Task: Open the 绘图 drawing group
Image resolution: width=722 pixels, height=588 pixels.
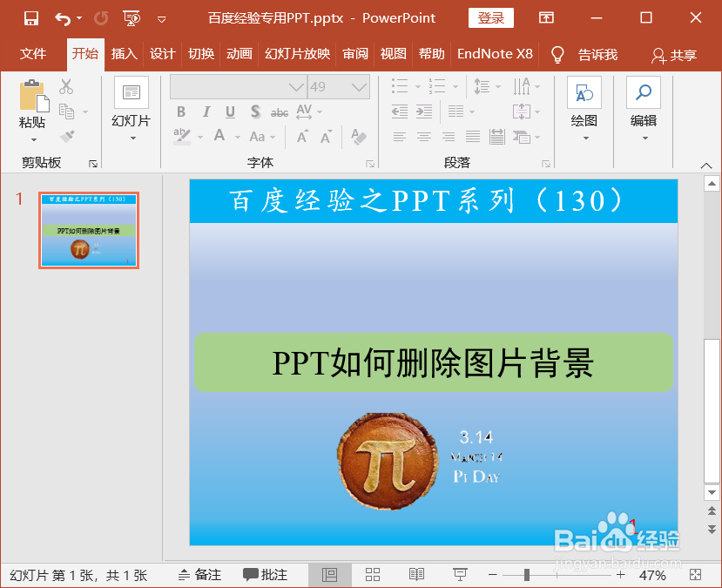Action: 584,110
